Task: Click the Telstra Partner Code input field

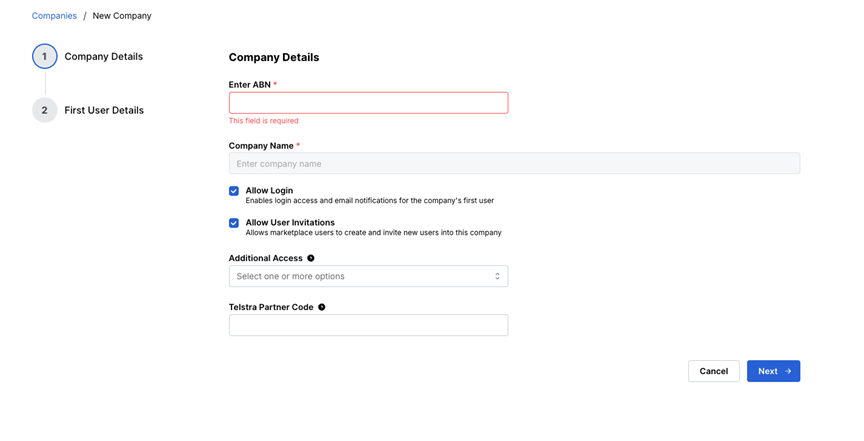Action: [x=369, y=325]
